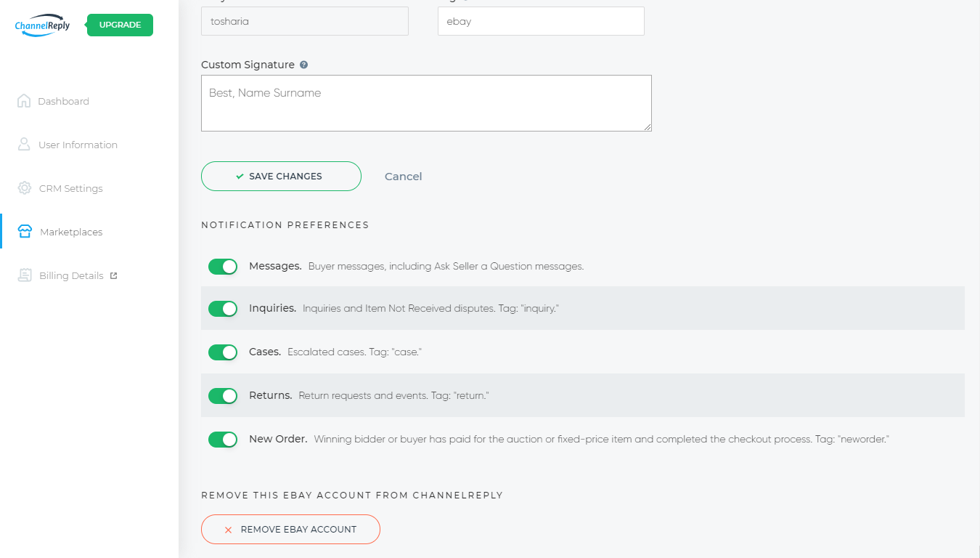Viewport: 980px width, 558px height.
Task: Click the input field containing 'ebay'
Action: click(541, 21)
